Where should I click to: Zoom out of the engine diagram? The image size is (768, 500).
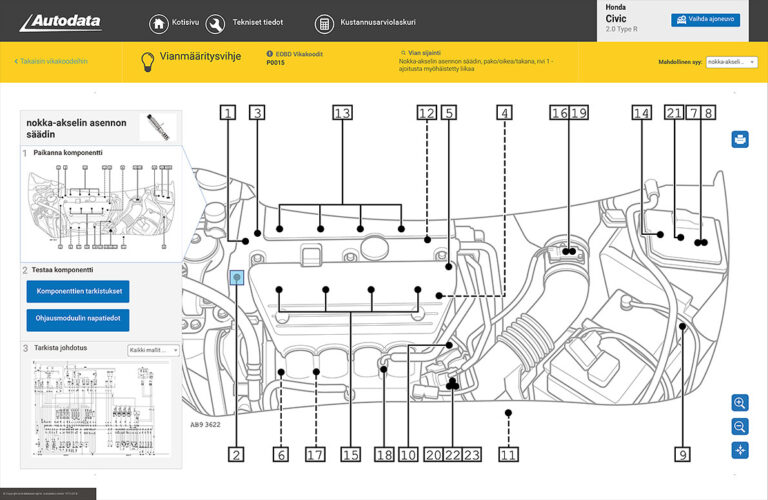tap(740, 427)
